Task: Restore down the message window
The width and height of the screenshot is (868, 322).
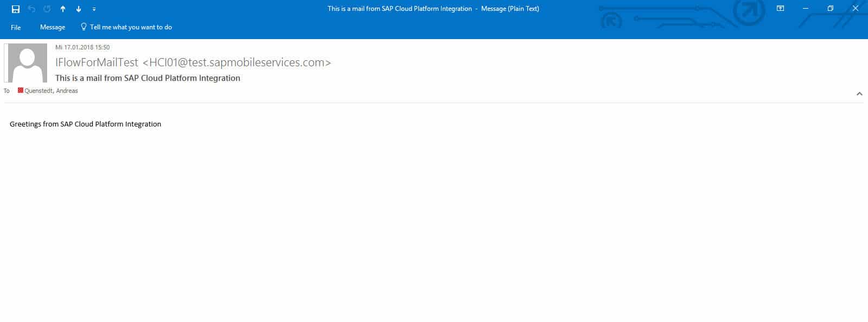Action: (830, 9)
